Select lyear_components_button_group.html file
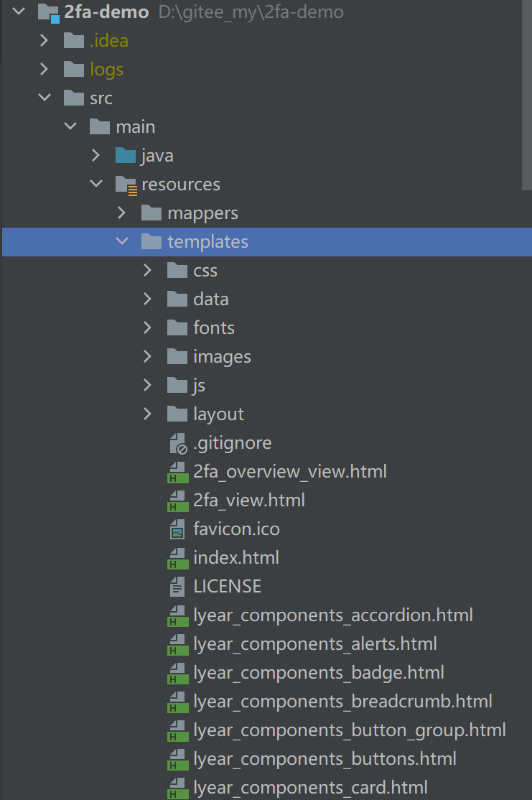Image resolution: width=532 pixels, height=800 pixels. (349, 730)
